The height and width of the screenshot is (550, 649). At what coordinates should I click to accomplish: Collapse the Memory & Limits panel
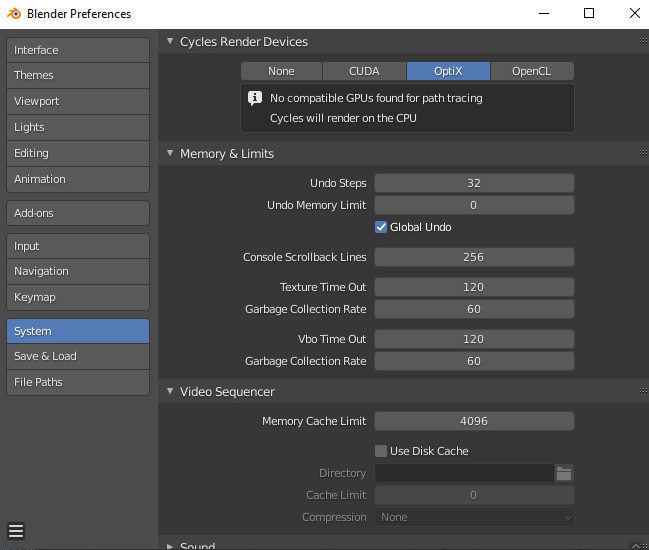[170, 153]
